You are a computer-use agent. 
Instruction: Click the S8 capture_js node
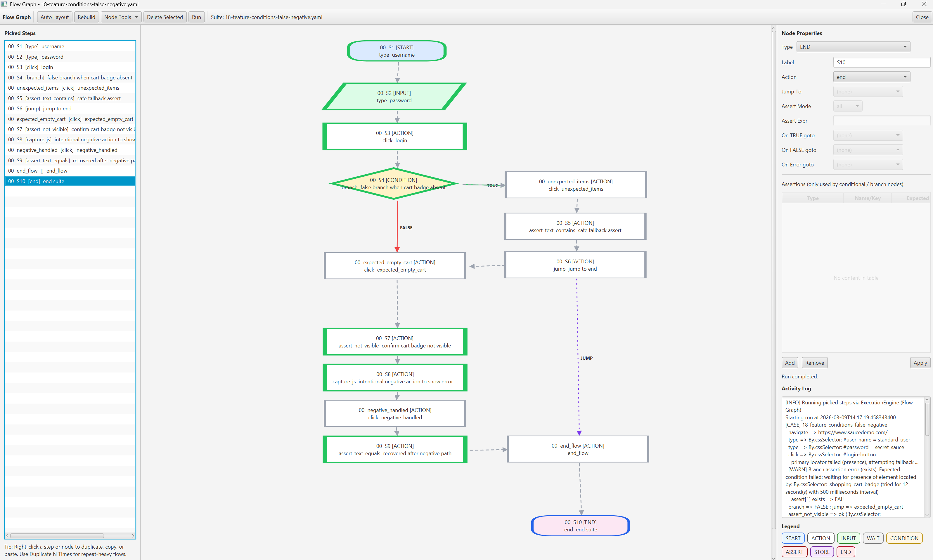395,378
